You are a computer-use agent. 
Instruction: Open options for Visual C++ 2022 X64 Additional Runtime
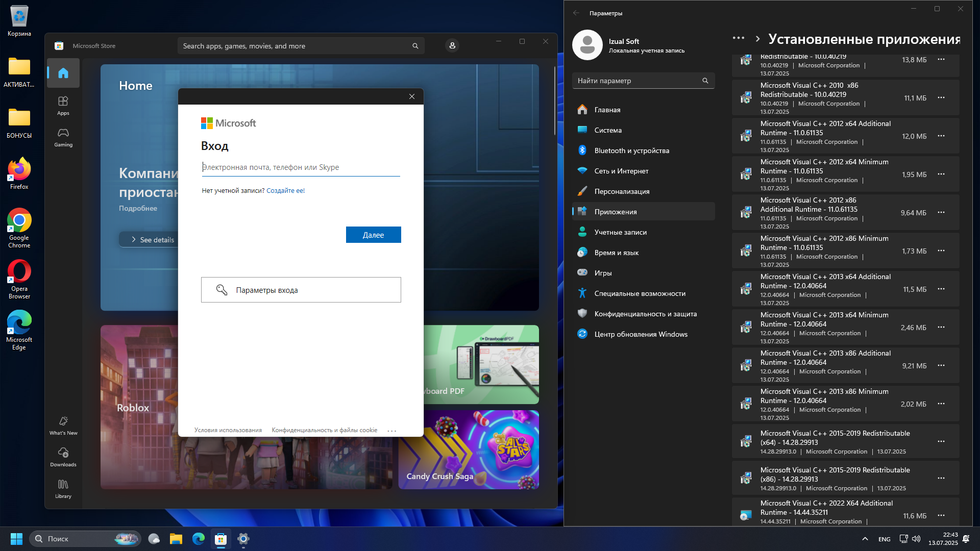tap(941, 515)
